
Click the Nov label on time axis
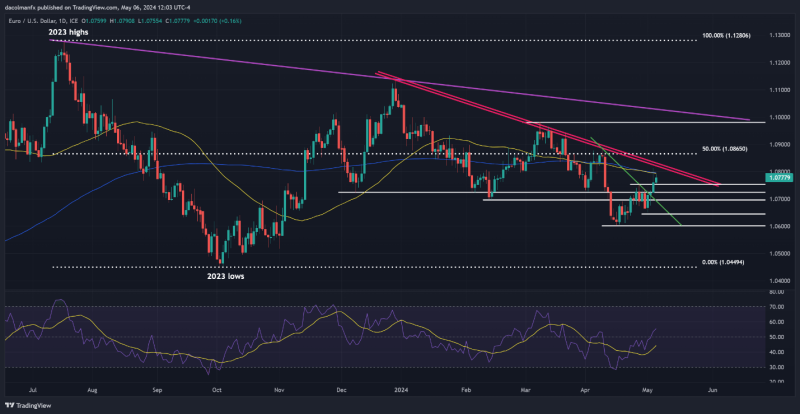[279, 389]
